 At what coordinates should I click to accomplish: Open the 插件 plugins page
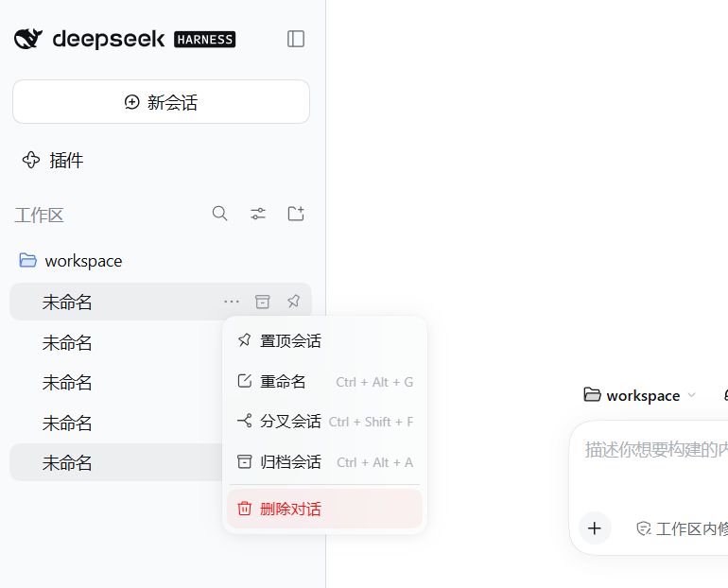53,161
